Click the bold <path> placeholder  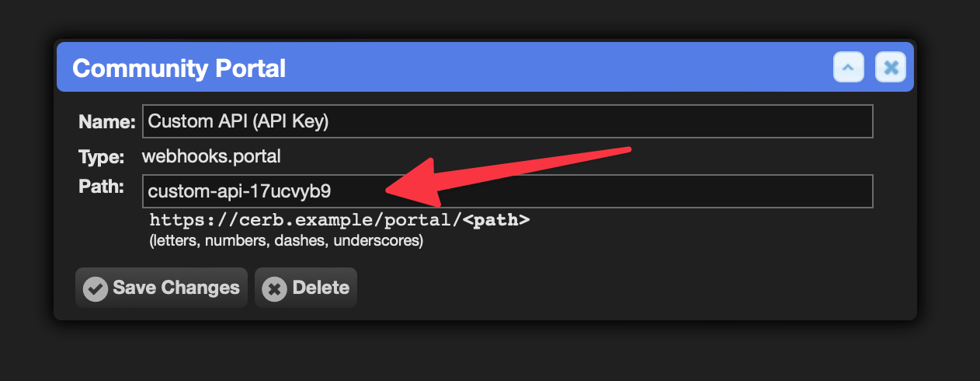(x=496, y=220)
